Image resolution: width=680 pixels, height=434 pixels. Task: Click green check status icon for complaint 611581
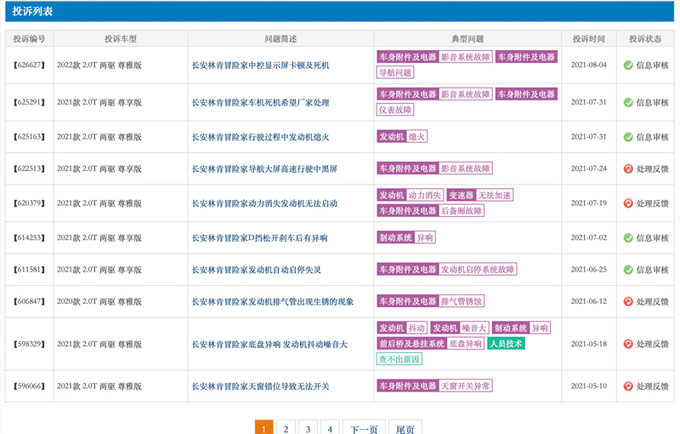pos(628,270)
